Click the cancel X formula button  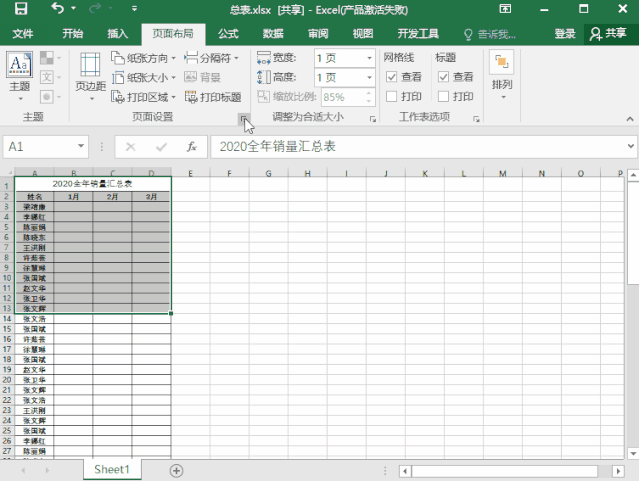point(130,147)
